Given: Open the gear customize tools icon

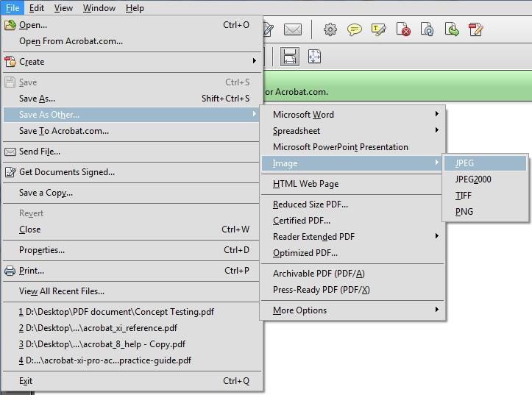Looking at the screenshot, I should click(x=330, y=30).
